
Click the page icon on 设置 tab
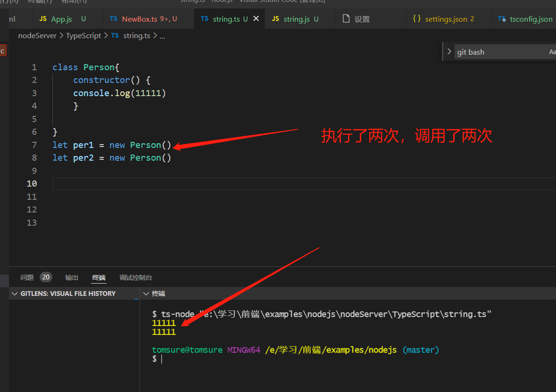[346, 18]
